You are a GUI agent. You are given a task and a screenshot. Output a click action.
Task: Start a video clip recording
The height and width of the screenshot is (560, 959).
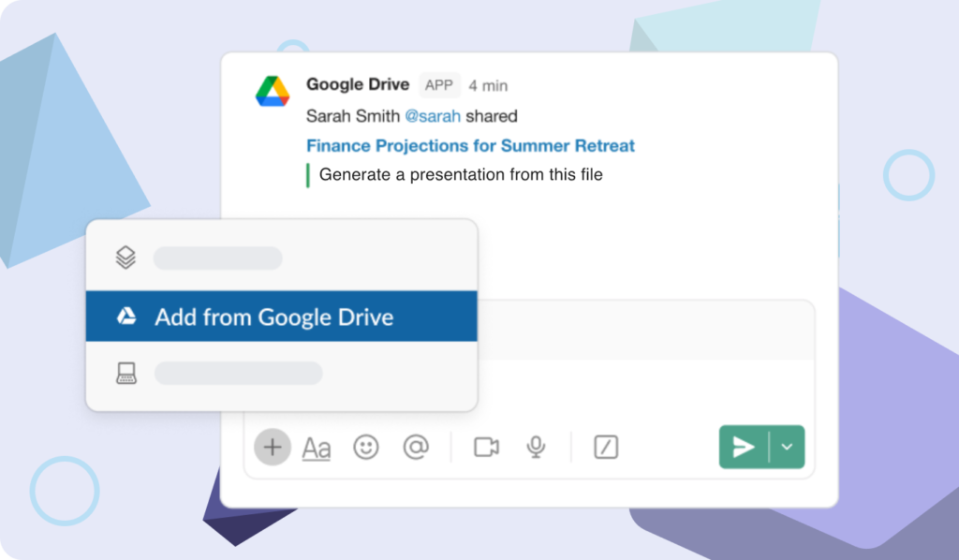click(485, 447)
